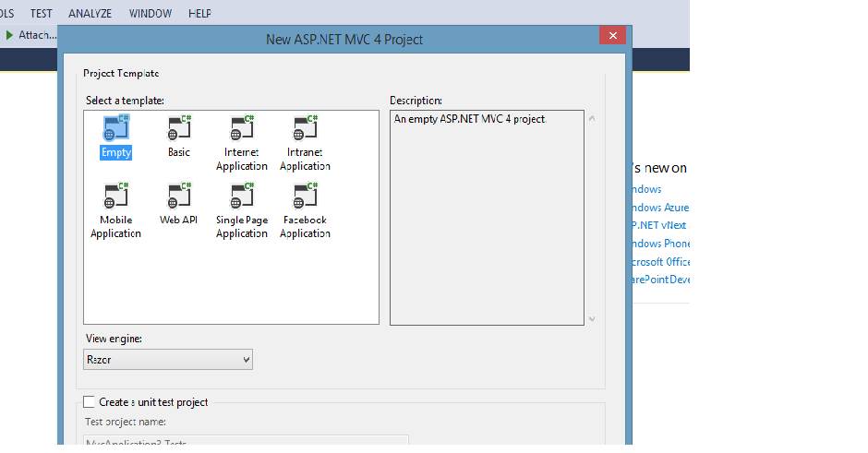Click the 'Select a template:' label
This screenshot has height=453, width=868.
pyautogui.click(x=125, y=101)
